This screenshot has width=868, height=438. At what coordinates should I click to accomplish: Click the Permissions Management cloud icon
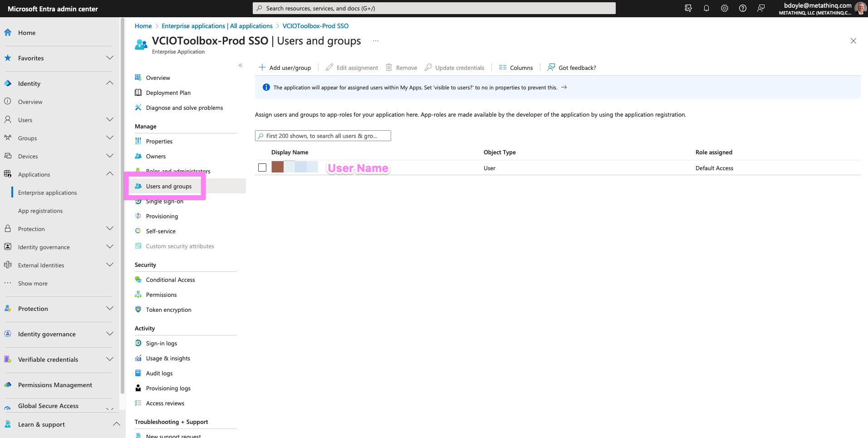point(8,384)
